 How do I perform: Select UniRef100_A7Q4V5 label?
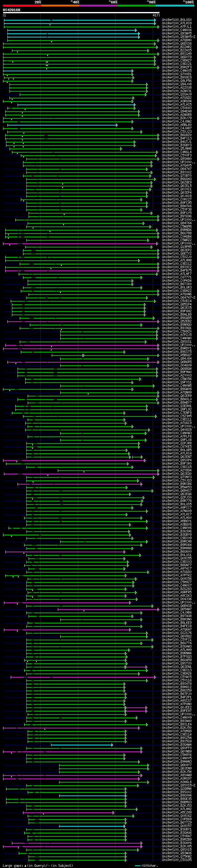point(177,166)
